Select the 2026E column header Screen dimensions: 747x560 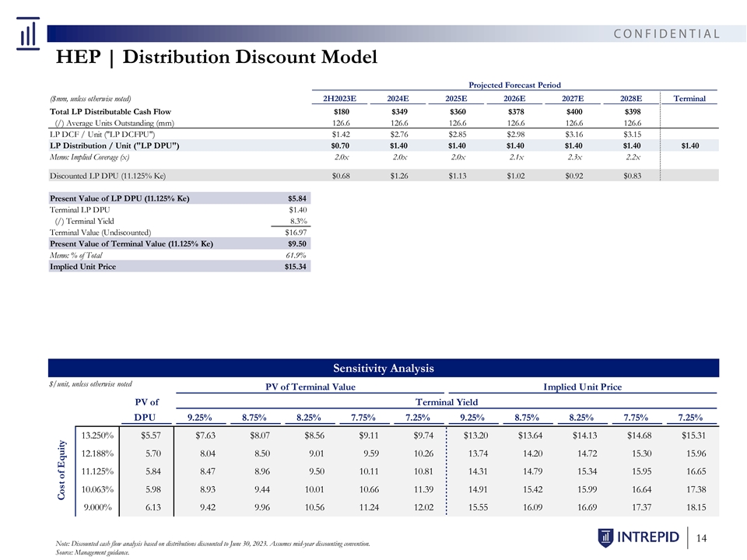(x=514, y=99)
